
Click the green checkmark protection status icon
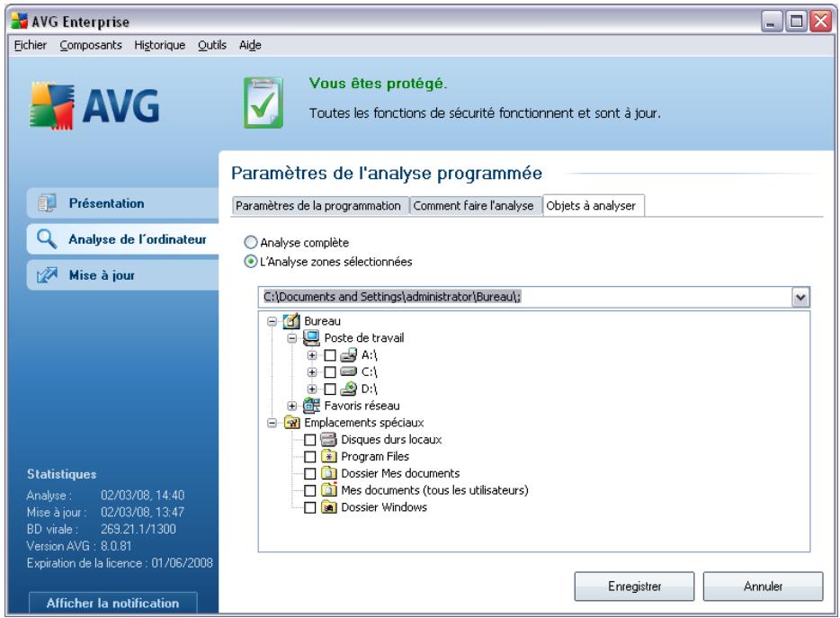click(x=264, y=103)
